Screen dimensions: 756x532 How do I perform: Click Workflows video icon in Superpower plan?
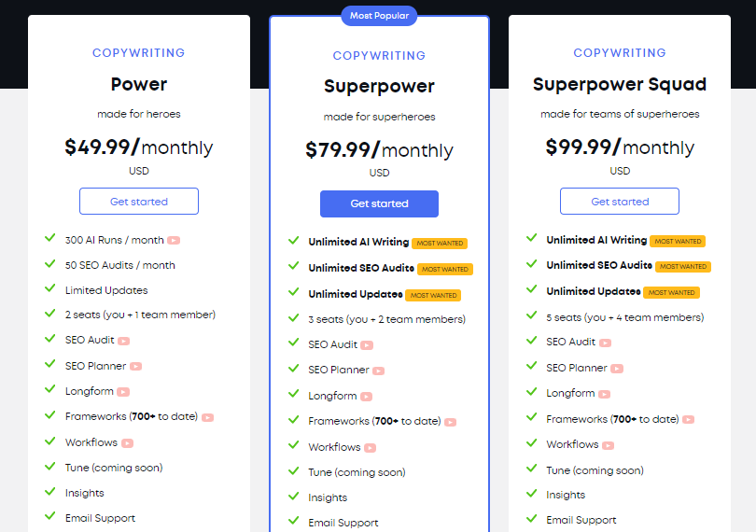tap(370, 448)
